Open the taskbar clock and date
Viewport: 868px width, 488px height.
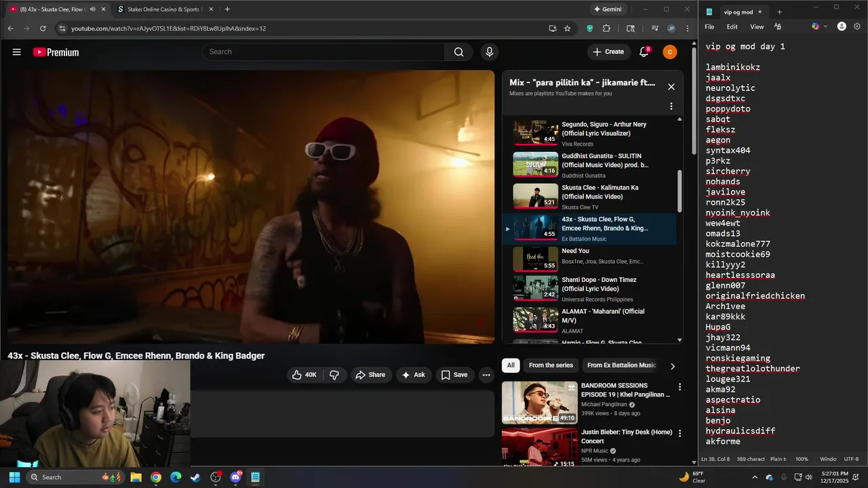[834, 477]
